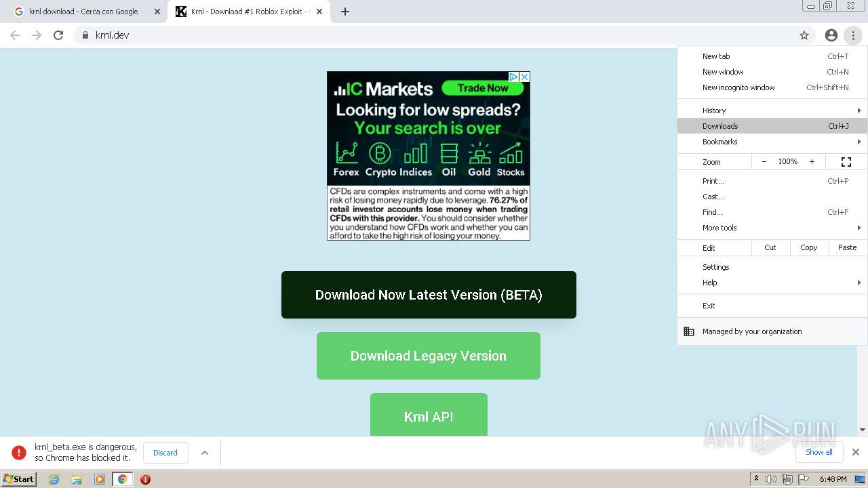Decrease zoom with the minus button
Image resolution: width=868 pixels, height=488 pixels.
coord(764,162)
